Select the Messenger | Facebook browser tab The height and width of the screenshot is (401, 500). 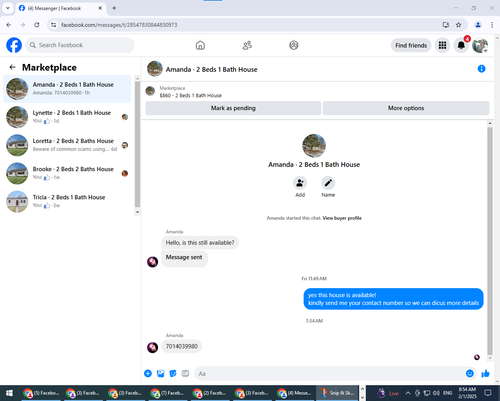pyautogui.click(x=61, y=8)
